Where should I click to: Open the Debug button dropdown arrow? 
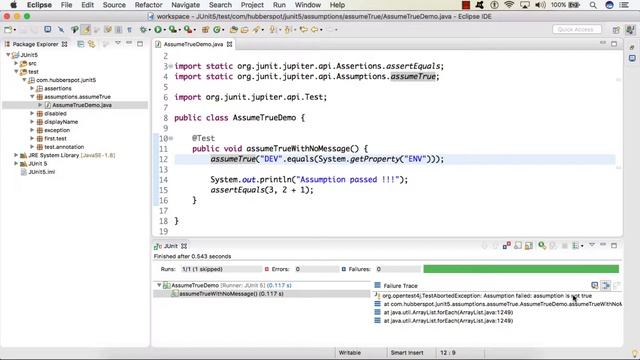(149, 30)
